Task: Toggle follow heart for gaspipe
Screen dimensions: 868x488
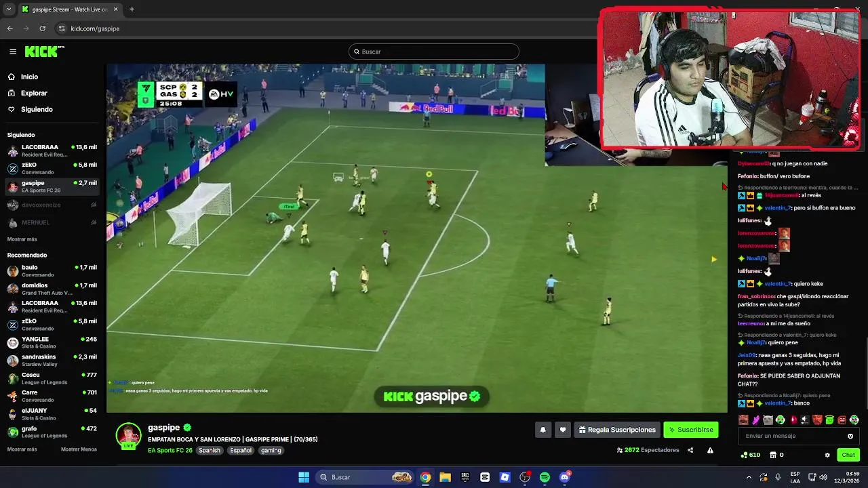Action: (x=562, y=430)
